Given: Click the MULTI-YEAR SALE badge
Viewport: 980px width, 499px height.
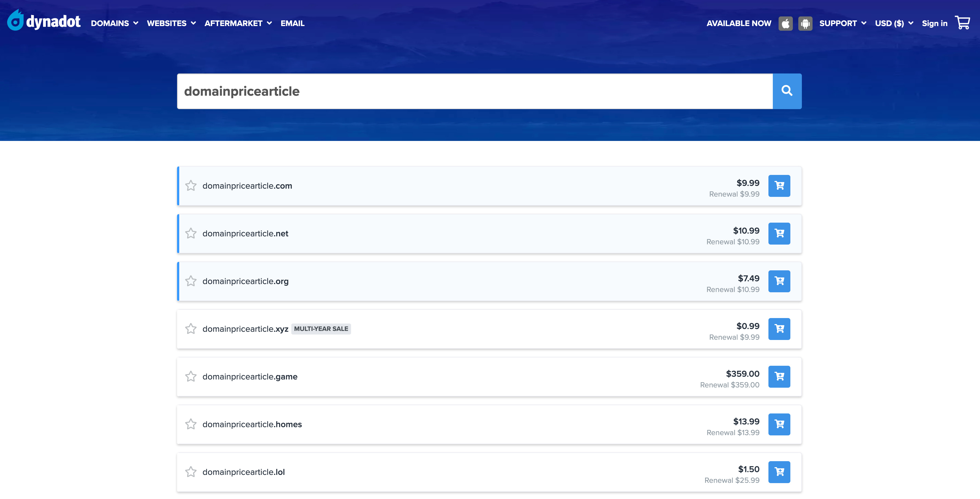Looking at the screenshot, I should [x=321, y=329].
